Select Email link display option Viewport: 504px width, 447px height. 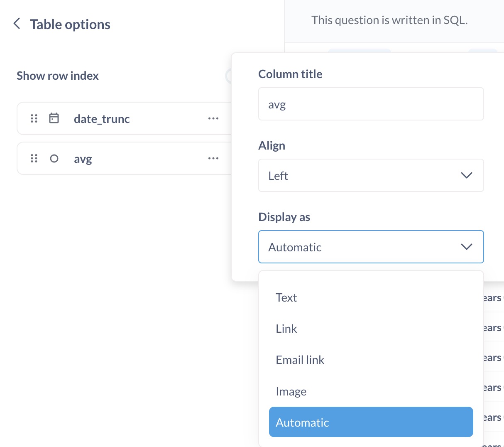pos(300,360)
